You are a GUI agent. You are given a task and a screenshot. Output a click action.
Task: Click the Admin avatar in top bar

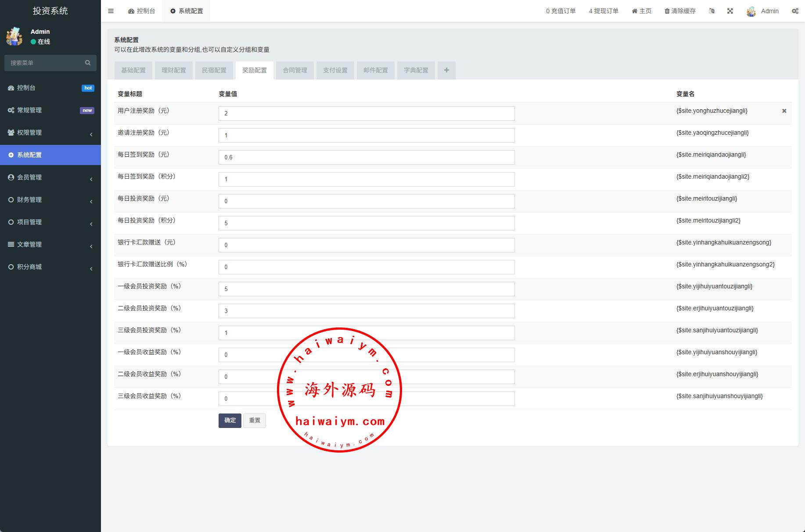tap(751, 11)
